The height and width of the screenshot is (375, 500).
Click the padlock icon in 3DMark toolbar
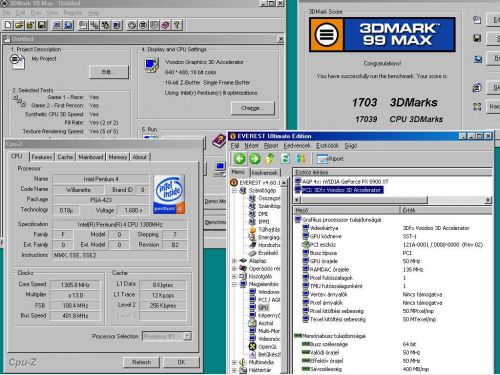[30, 25]
